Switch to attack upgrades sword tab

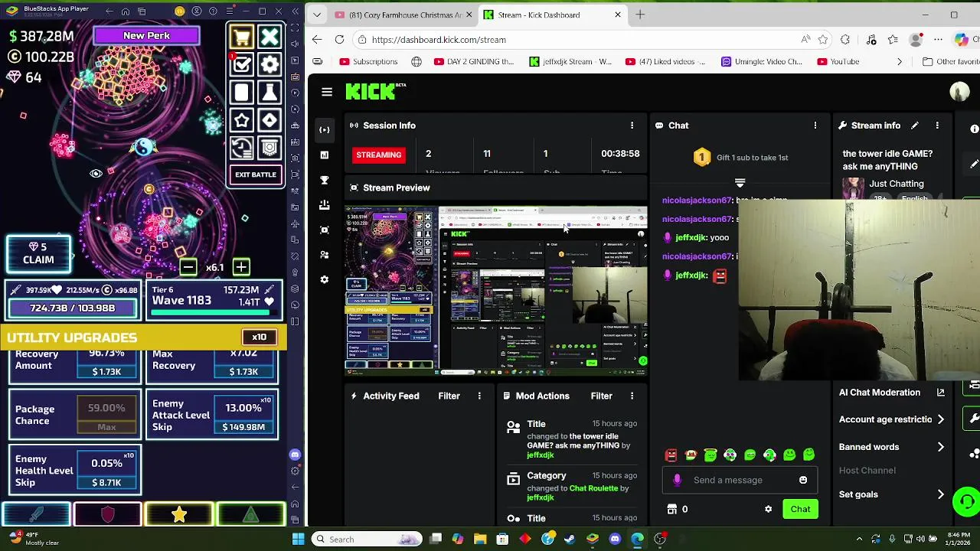click(x=36, y=515)
